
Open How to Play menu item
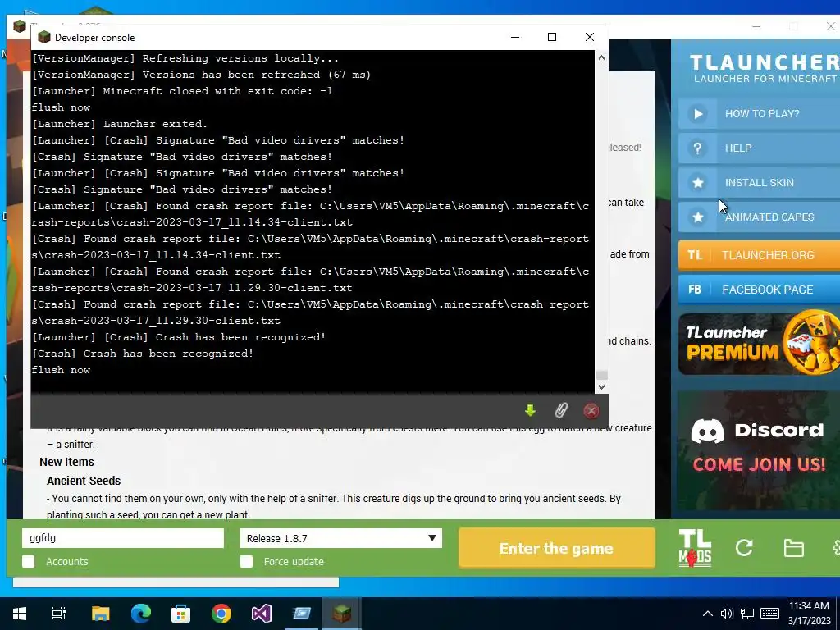coord(759,113)
